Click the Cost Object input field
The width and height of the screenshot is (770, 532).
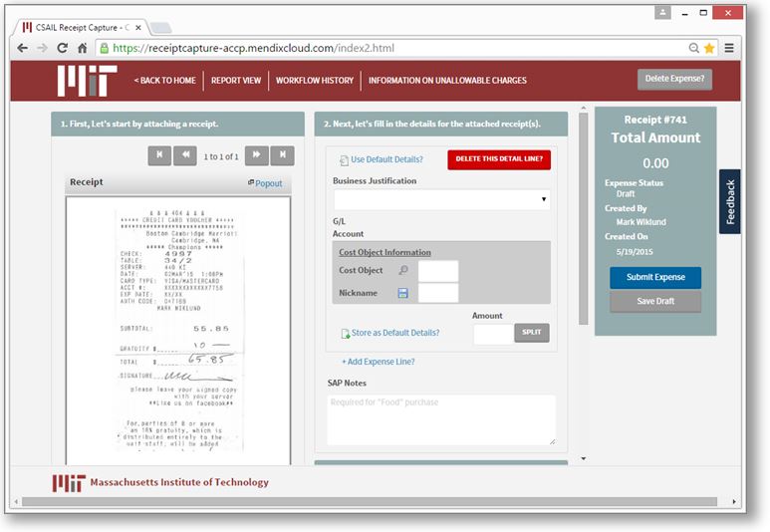438,271
